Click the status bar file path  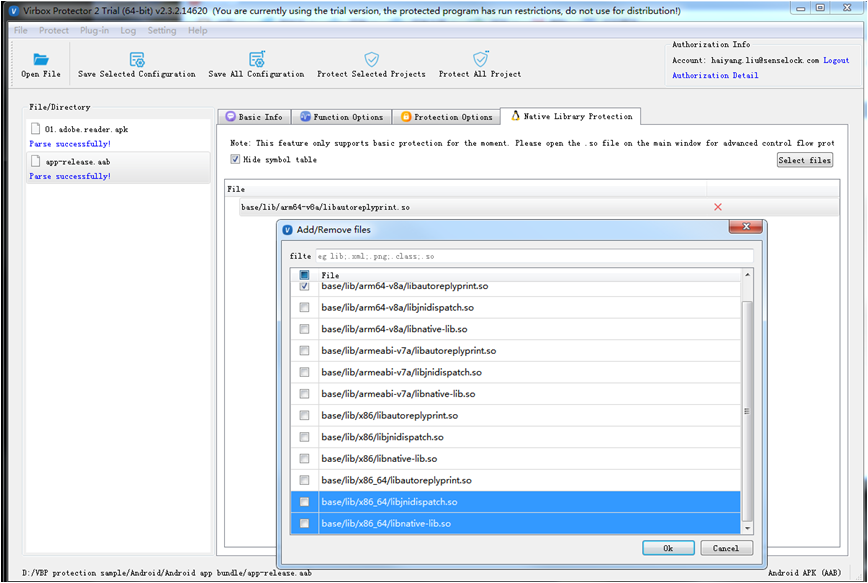tap(167, 573)
